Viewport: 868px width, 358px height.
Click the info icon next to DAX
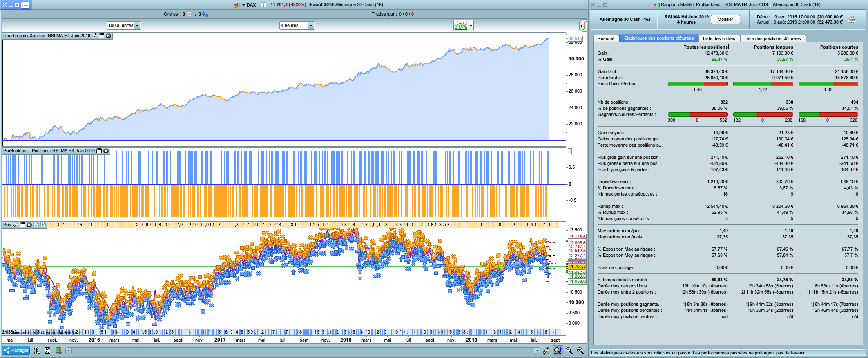[263, 5]
